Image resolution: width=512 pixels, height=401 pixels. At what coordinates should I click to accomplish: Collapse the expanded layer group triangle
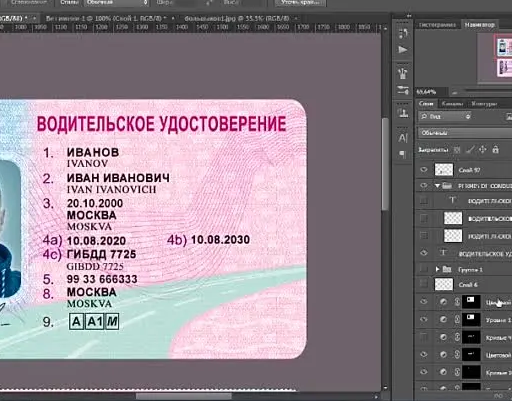pyautogui.click(x=437, y=186)
